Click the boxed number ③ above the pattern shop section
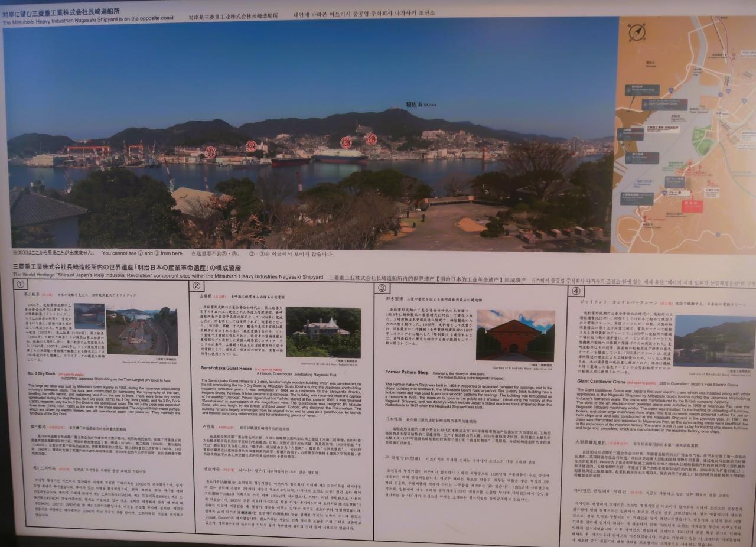Image resolution: width=756 pixels, height=547 pixels. pyautogui.click(x=382, y=288)
